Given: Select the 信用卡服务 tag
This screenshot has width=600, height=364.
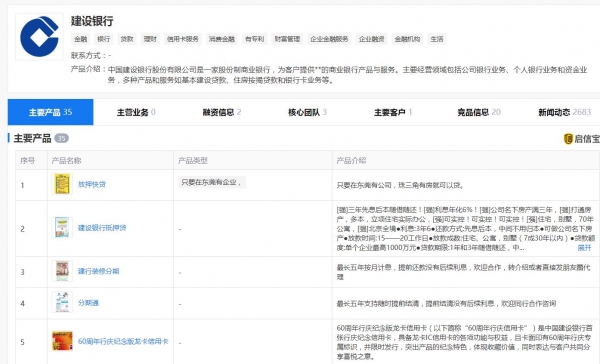Looking at the screenshot, I should click(x=183, y=39).
